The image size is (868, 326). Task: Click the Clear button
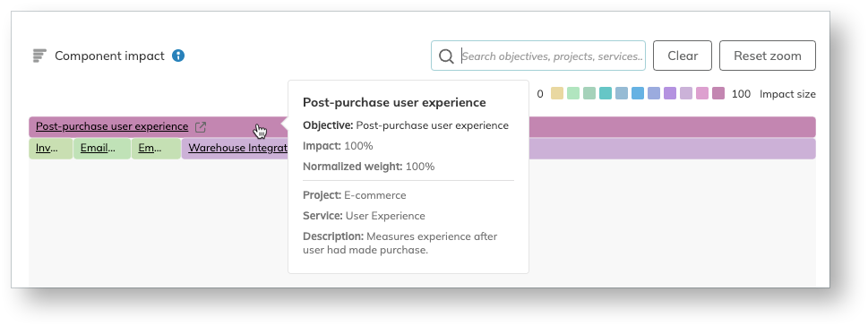coord(682,56)
